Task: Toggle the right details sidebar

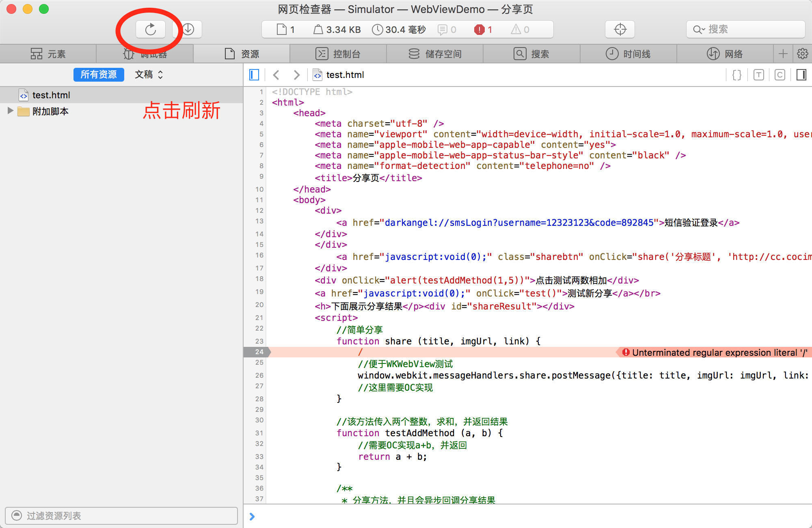Action: 801,75
